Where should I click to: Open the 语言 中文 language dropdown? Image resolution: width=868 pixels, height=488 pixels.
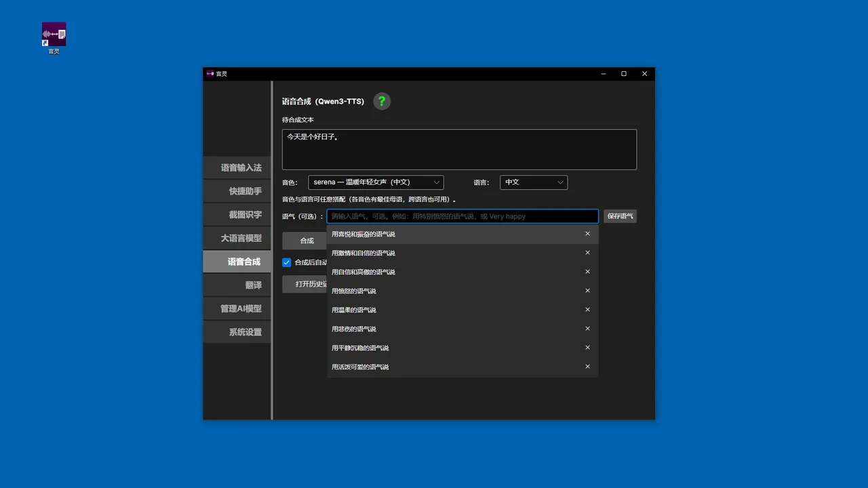(x=534, y=182)
